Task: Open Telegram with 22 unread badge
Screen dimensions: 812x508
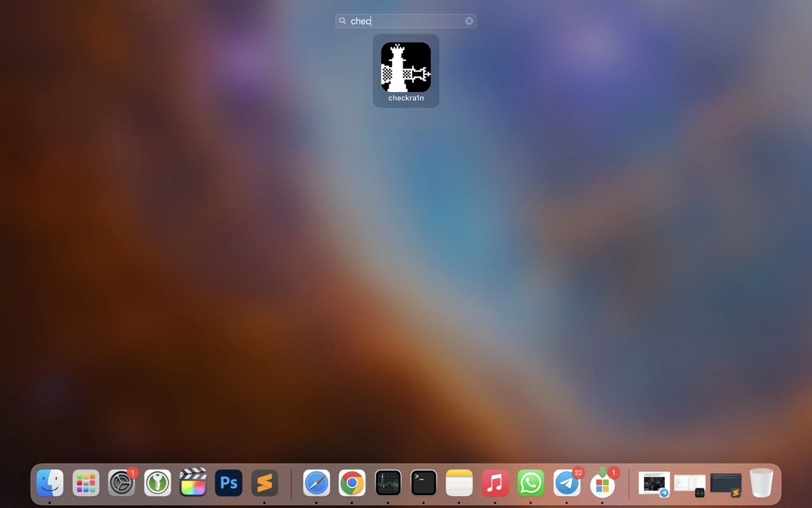Action: (566, 483)
